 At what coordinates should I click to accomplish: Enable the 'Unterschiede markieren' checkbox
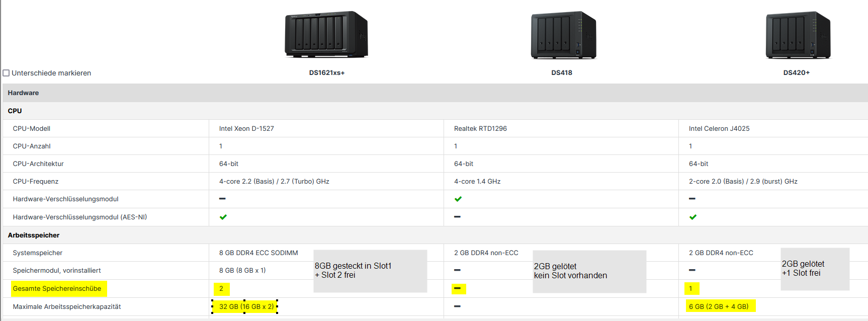pos(6,73)
